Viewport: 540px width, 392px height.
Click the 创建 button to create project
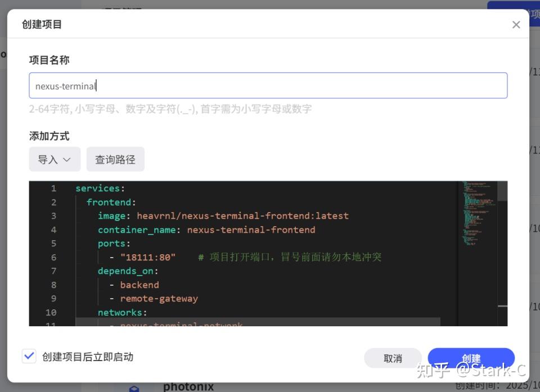click(x=471, y=358)
